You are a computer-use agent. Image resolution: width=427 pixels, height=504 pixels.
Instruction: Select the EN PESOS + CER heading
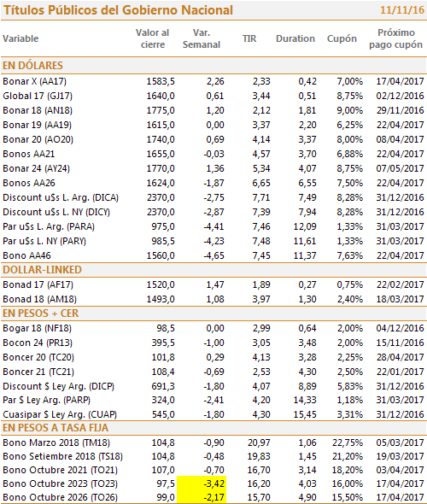[x=40, y=314]
